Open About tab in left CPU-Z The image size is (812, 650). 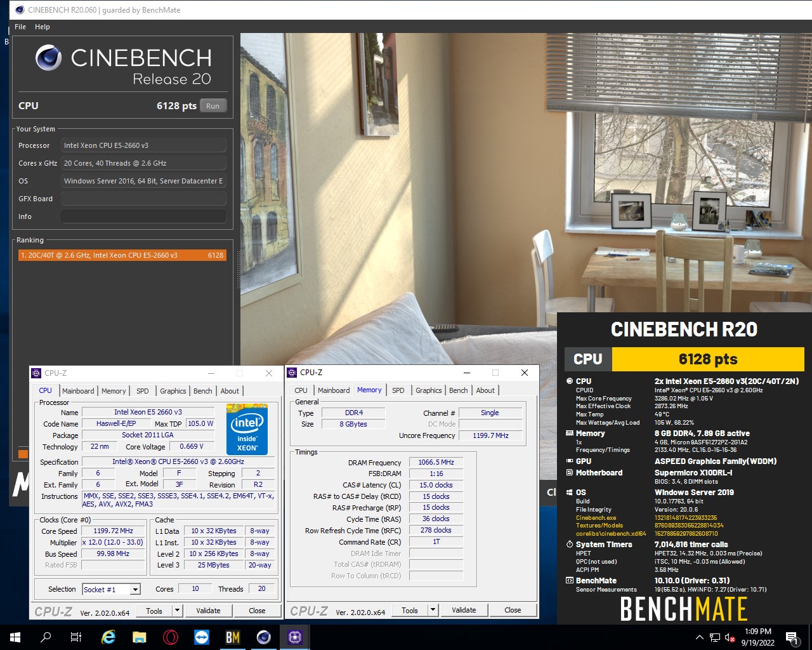click(x=230, y=391)
